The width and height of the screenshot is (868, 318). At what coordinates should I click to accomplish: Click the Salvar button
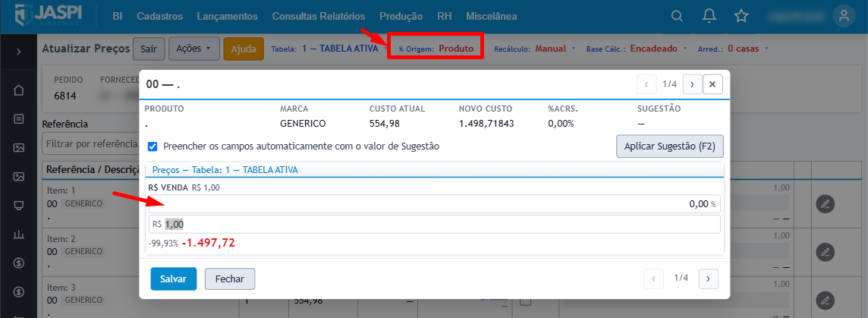[173, 279]
